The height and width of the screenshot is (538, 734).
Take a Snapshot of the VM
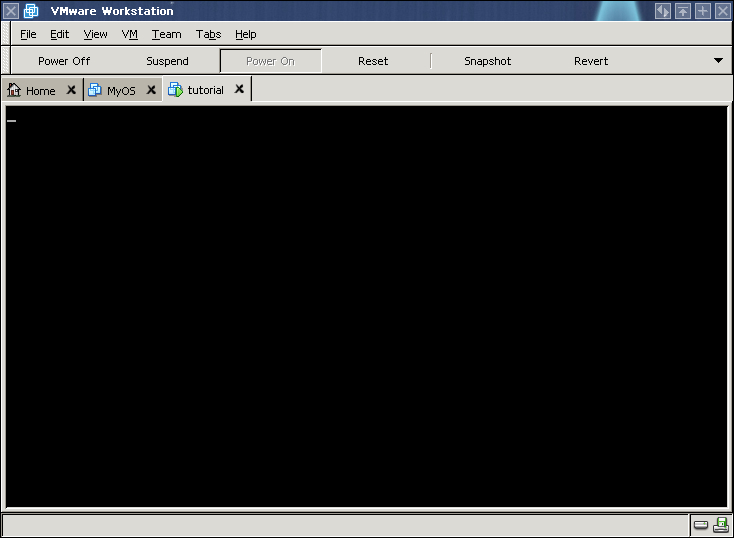(x=487, y=61)
